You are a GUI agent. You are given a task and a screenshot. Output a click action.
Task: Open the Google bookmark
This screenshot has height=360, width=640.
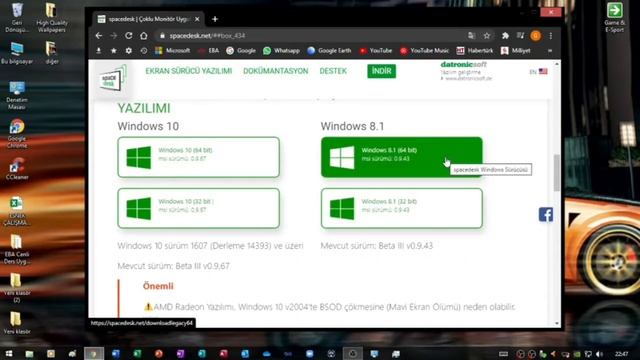pos(241,51)
